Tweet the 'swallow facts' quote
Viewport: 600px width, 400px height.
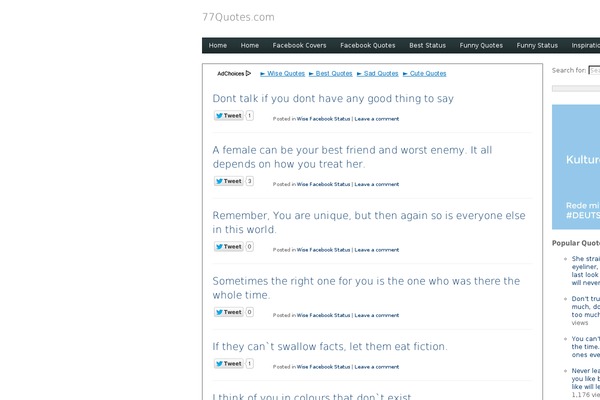click(x=229, y=364)
